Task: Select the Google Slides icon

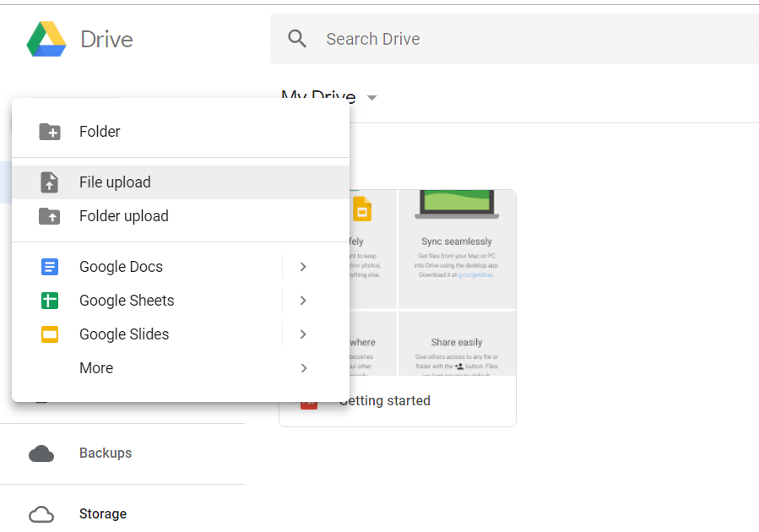Action: (50, 334)
